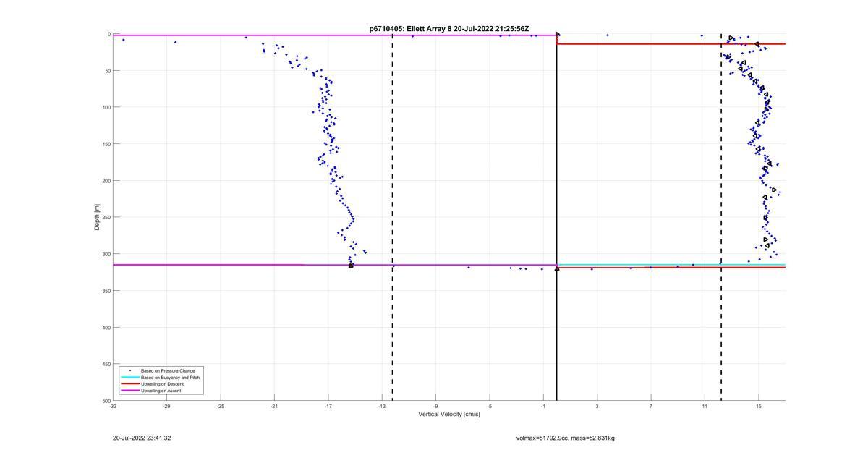Click the timestamp '20-Jul-2022 23:41:32'
This screenshot has height=450, width=868.
(x=142, y=438)
